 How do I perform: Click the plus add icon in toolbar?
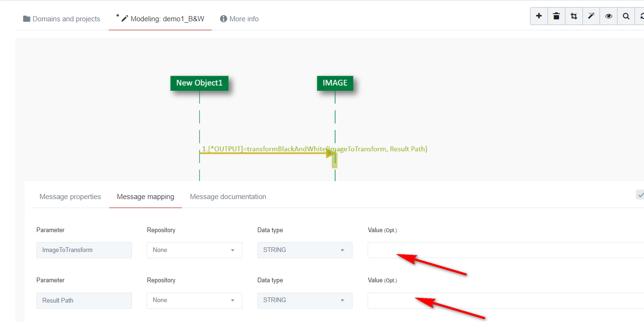[539, 16]
